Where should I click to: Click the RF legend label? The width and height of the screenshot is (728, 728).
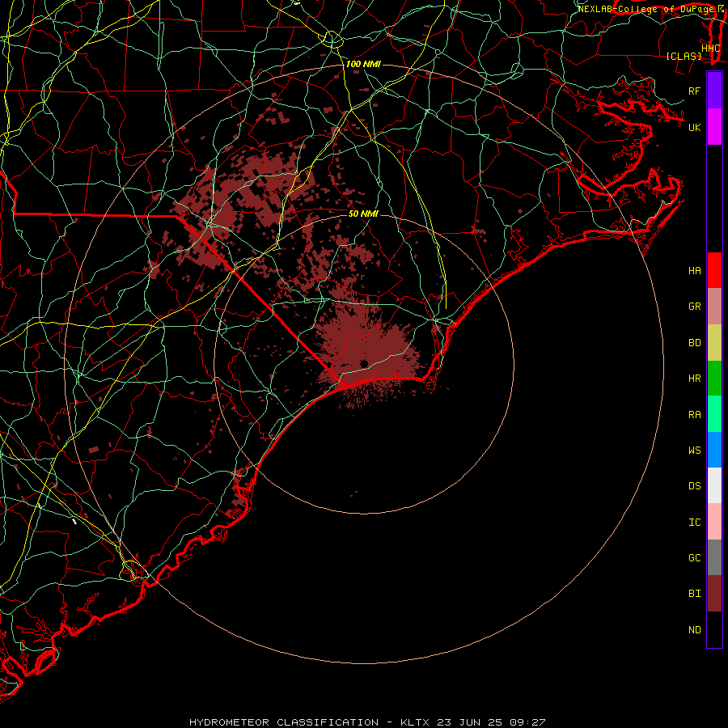(x=694, y=91)
